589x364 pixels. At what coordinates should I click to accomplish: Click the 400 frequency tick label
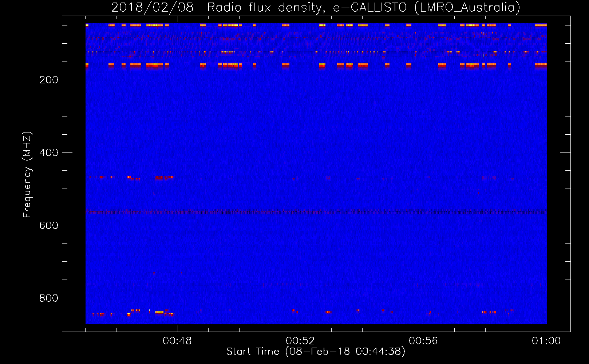tap(49, 153)
